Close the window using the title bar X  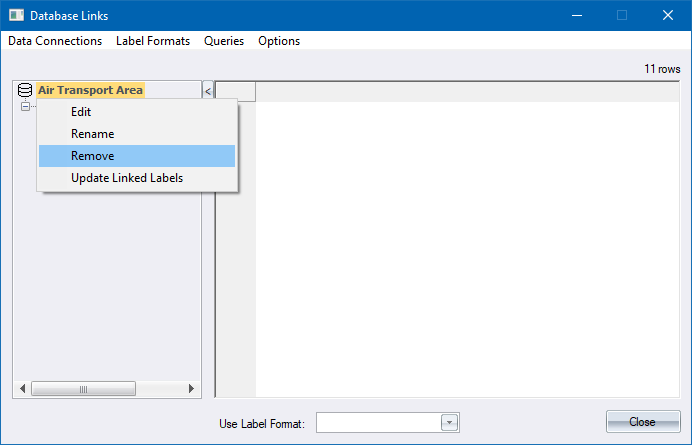coord(667,15)
